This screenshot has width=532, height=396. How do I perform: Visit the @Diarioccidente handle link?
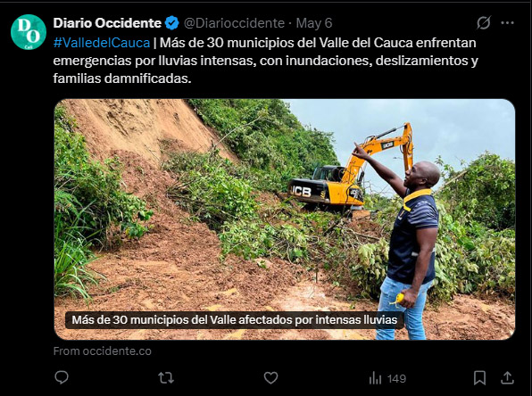tap(234, 23)
